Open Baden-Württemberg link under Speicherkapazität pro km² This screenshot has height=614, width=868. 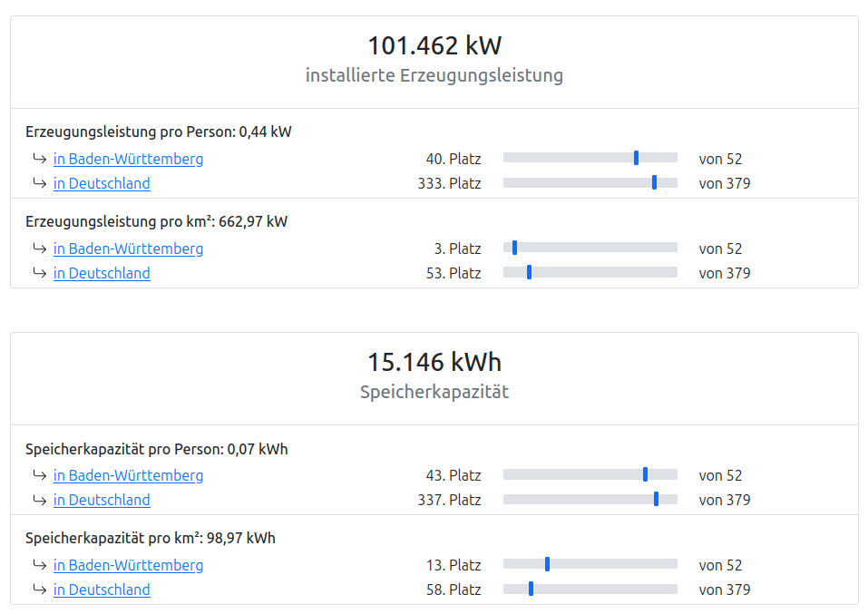[128, 565]
